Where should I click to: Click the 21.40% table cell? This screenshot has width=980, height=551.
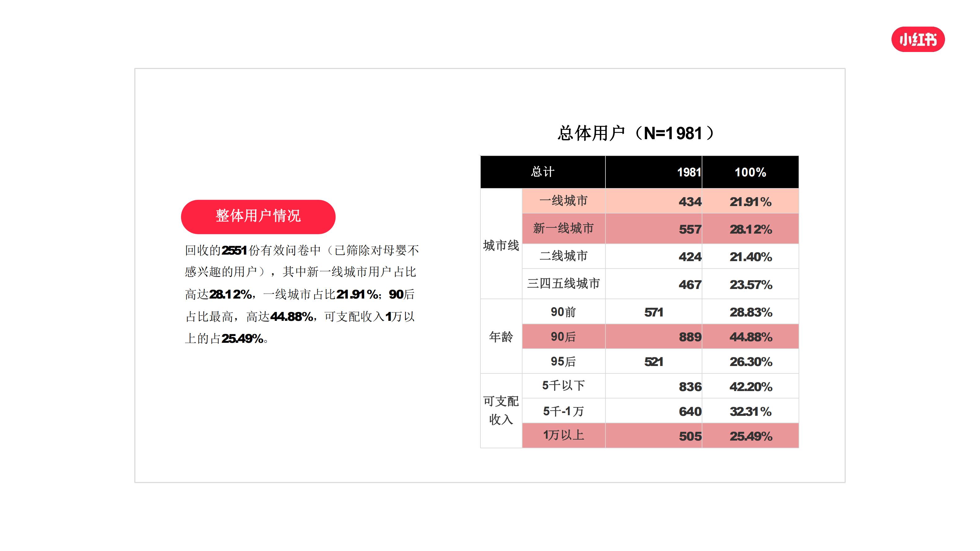pos(750,256)
